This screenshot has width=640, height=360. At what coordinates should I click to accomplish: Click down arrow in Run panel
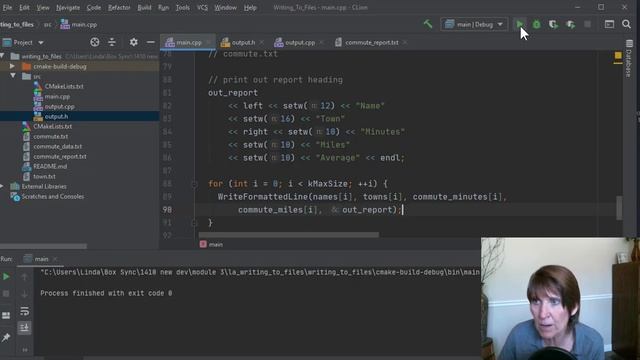(x=24, y=293)
